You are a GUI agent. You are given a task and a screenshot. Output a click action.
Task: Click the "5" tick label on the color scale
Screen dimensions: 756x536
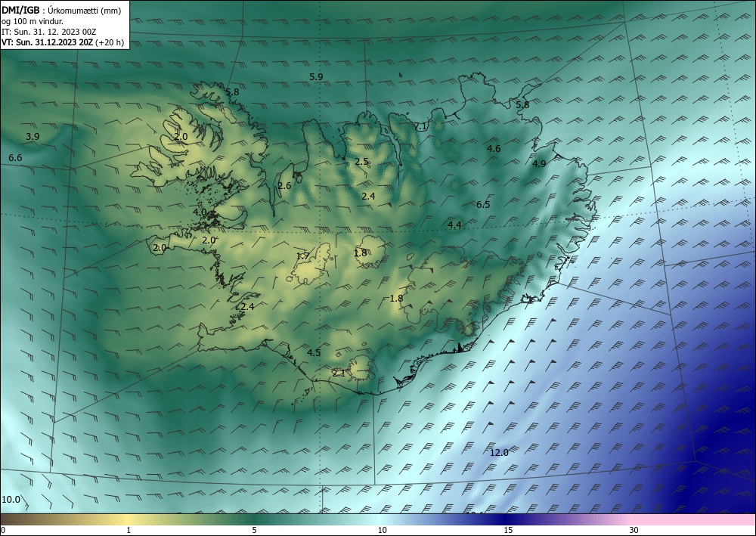(254, 531)
